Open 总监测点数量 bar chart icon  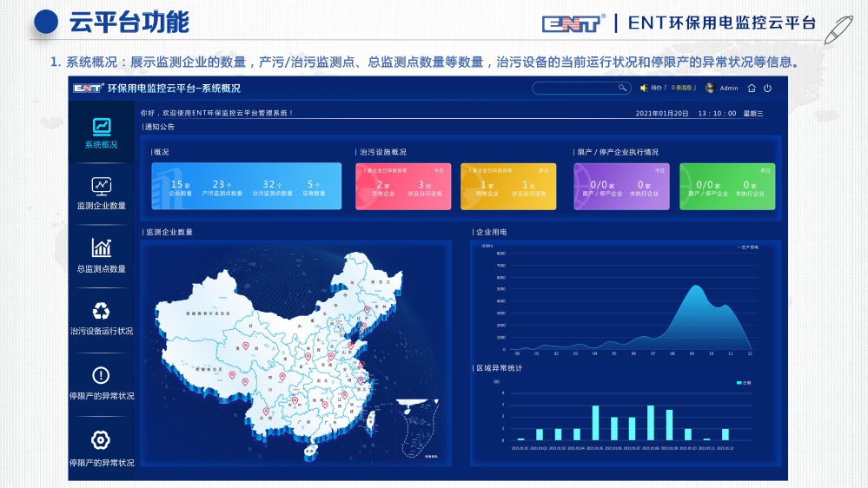[102, 247]
